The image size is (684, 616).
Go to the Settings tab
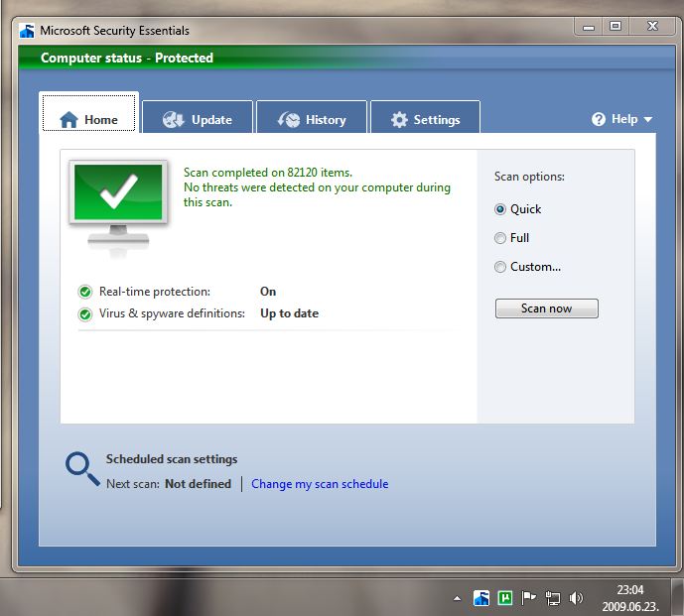point(425,117)
